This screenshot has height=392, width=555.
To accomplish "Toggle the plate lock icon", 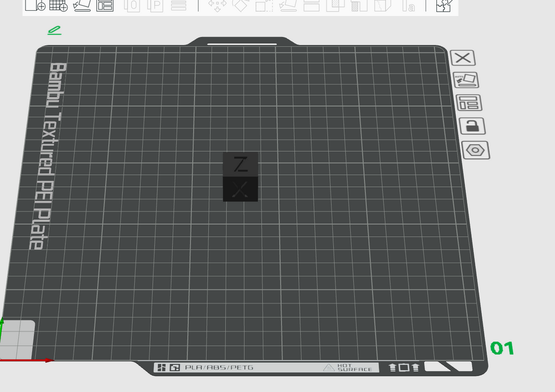I will point(472,126).
